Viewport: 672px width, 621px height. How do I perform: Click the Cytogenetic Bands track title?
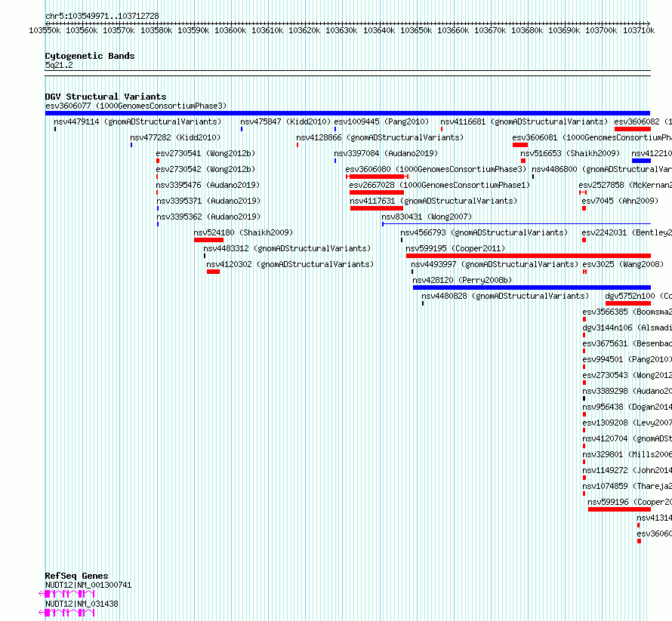[90, 56]
